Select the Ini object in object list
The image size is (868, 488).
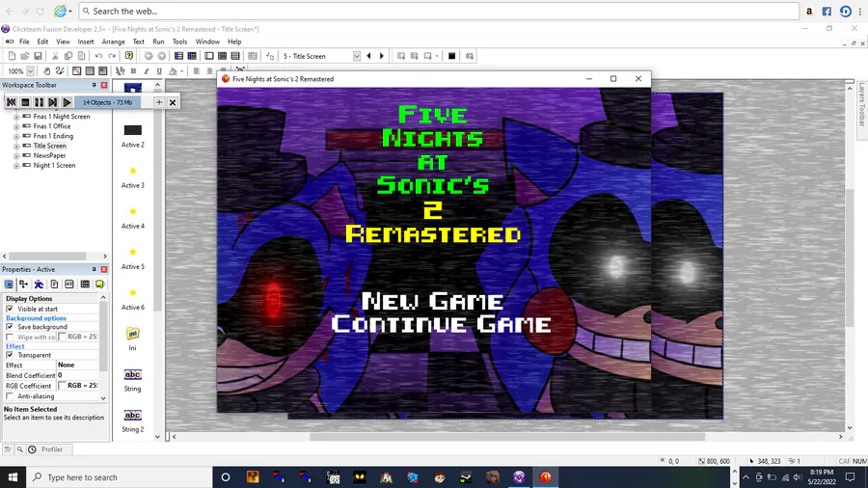(132, 339)
